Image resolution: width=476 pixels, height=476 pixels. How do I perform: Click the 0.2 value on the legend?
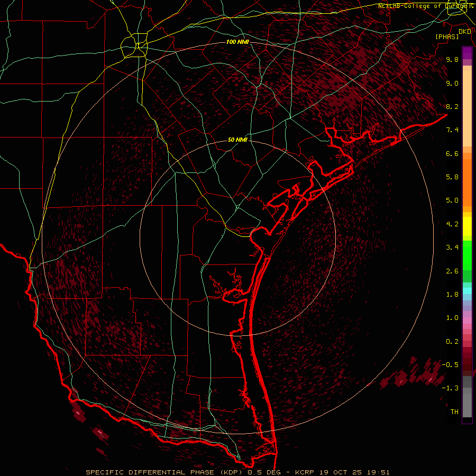[452, 342]
